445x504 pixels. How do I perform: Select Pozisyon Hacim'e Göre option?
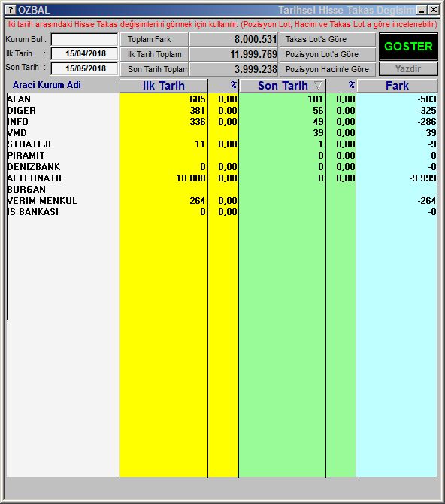coord(328,69)
